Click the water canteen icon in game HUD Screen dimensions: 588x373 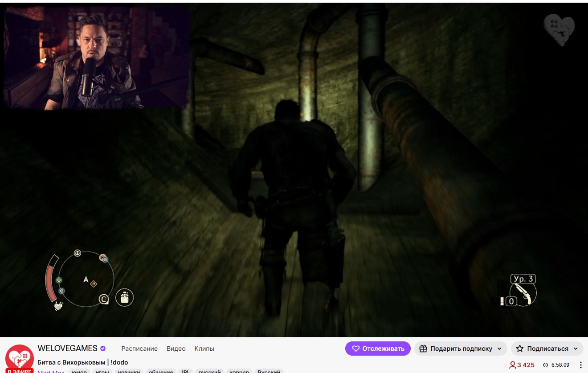click(x=124, y=297)
